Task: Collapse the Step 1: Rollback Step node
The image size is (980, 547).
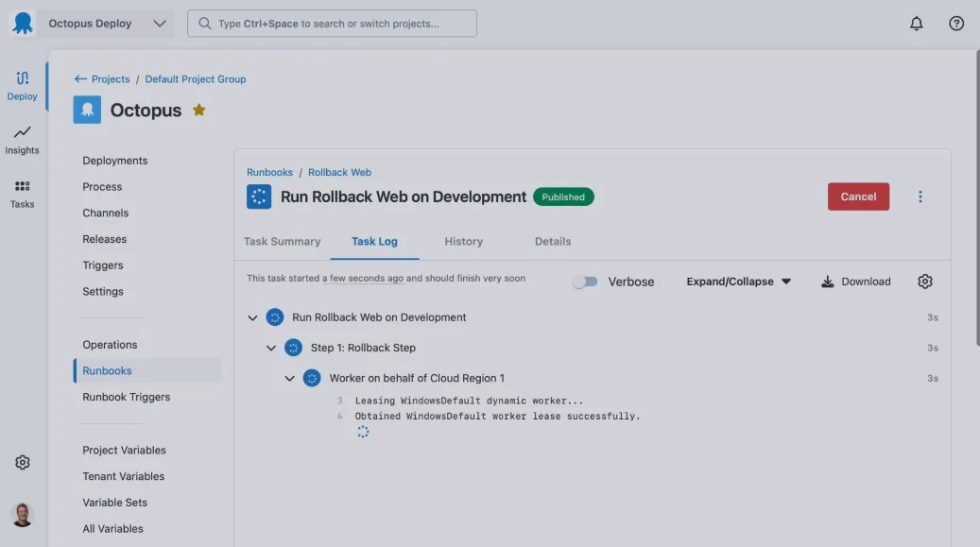Action: [x=271, y=349]
